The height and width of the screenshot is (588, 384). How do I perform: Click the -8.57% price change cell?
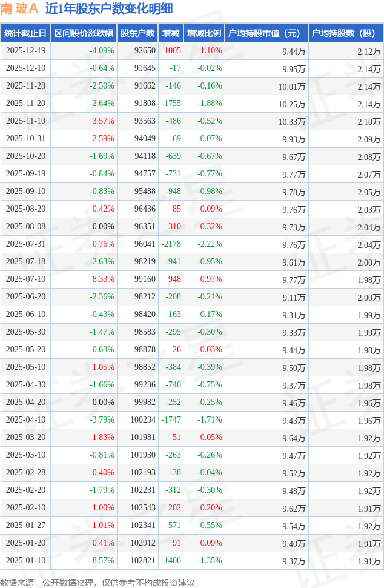click(102, 561)
